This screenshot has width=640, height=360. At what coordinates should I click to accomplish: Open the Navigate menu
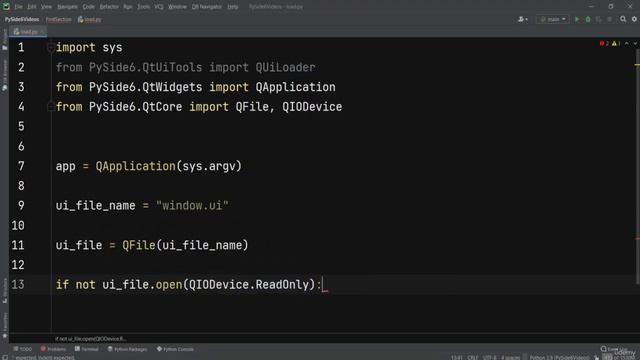67,7
